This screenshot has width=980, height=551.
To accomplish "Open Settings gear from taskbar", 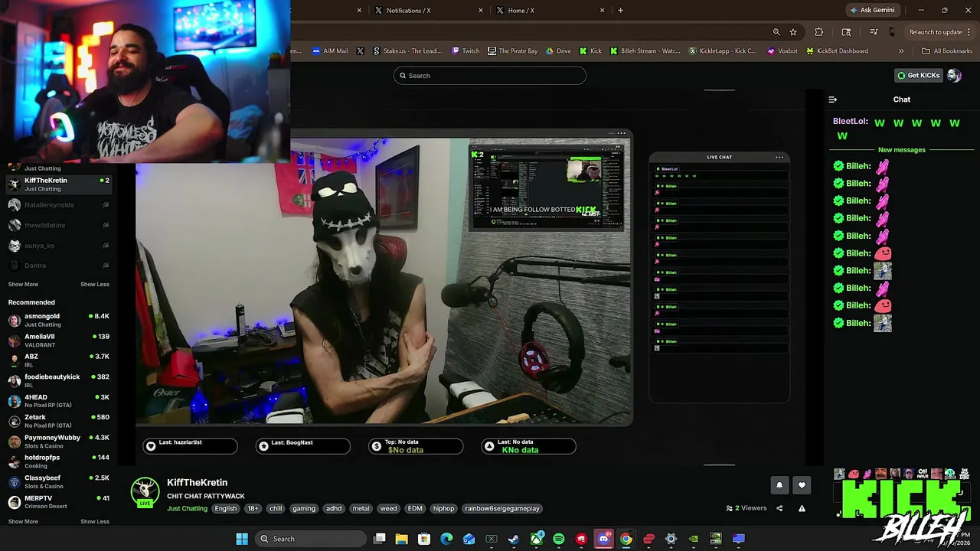I will [671, 539].
